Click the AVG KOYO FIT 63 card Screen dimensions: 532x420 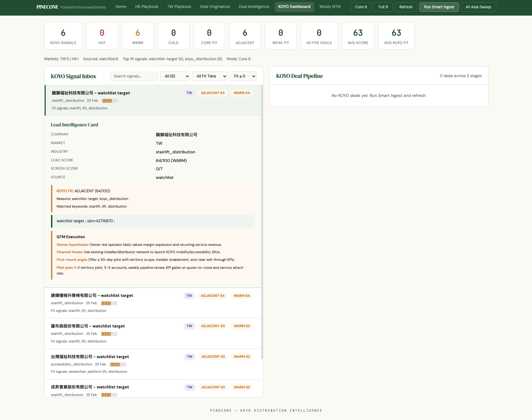pyautogui.click(x=396, y=35)
